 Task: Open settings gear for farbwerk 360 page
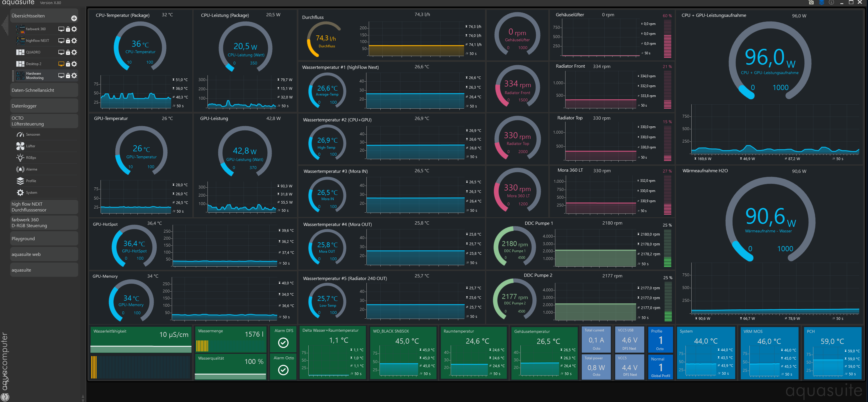[x=74, y=29]
